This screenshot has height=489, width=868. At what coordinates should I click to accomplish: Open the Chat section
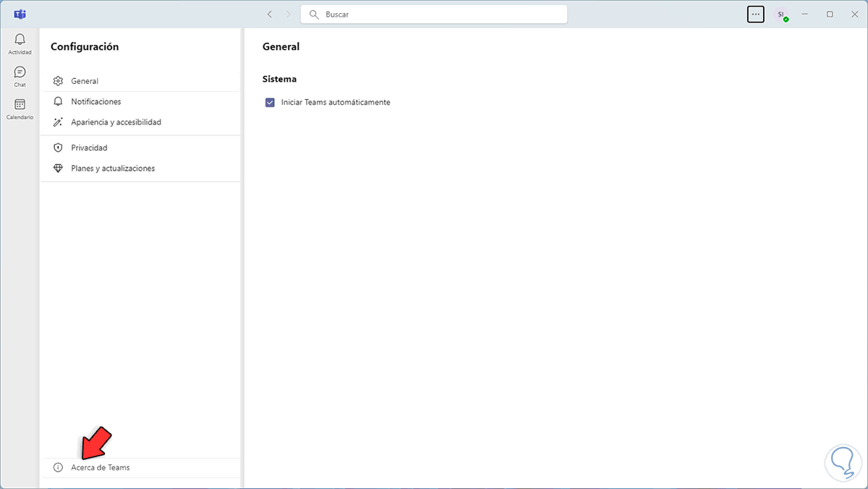pos(20,77)
